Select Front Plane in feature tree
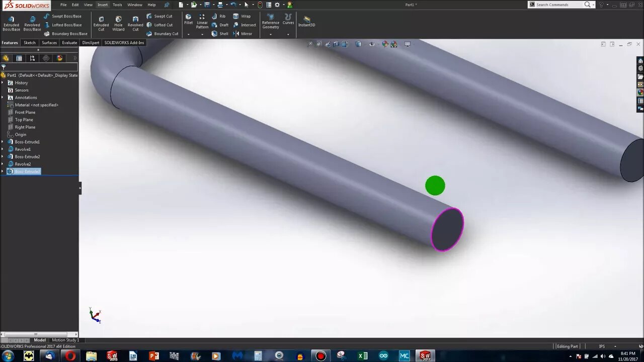Viewport: 644px width, 362px height. [x=22, y=112]
